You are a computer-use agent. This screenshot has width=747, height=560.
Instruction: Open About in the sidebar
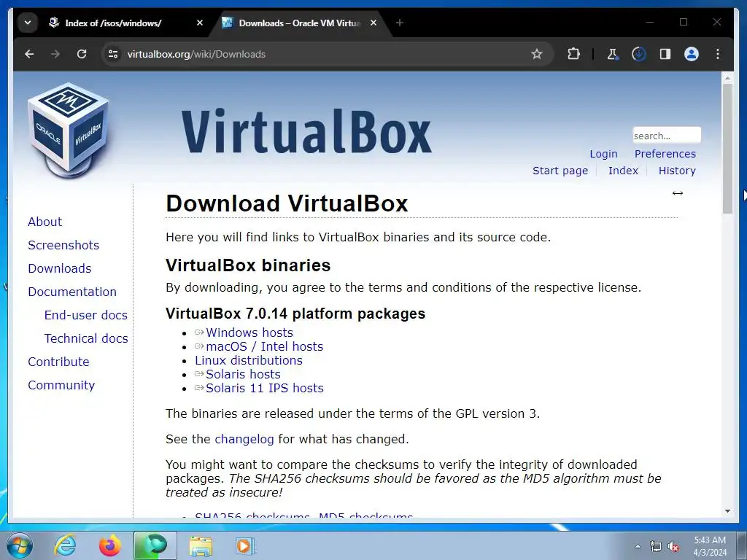tap(44, 222)
